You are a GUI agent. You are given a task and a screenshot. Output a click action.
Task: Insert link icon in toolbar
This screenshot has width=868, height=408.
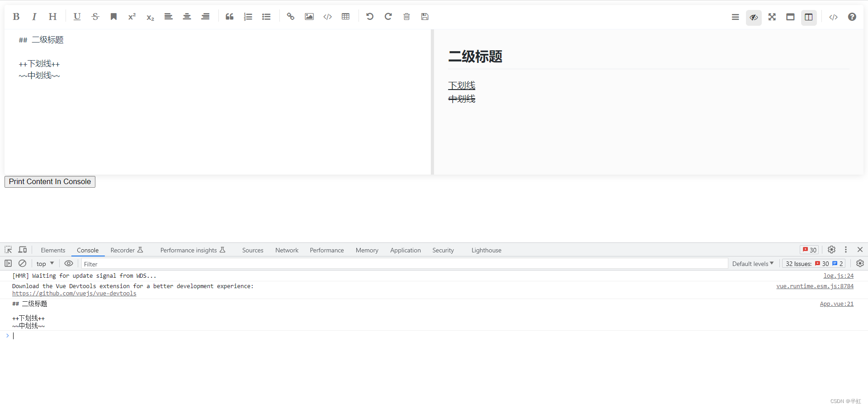[x=291, y=17]
